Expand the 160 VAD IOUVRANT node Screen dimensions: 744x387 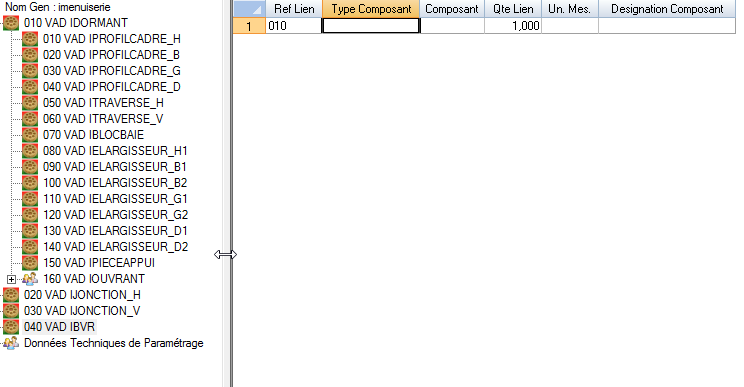pos(11,279)
